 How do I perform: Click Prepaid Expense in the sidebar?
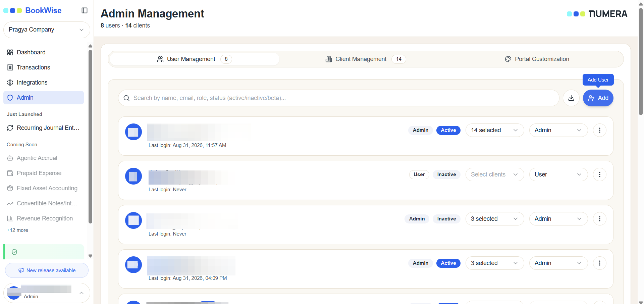pos(44,173)
